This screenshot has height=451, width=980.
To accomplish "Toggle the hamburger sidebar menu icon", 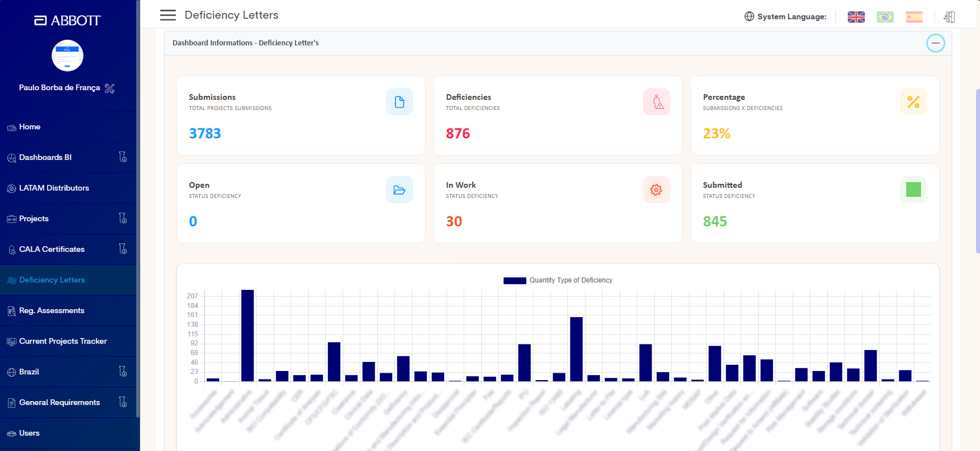I will pyautogui.click(x=168, y=15).
